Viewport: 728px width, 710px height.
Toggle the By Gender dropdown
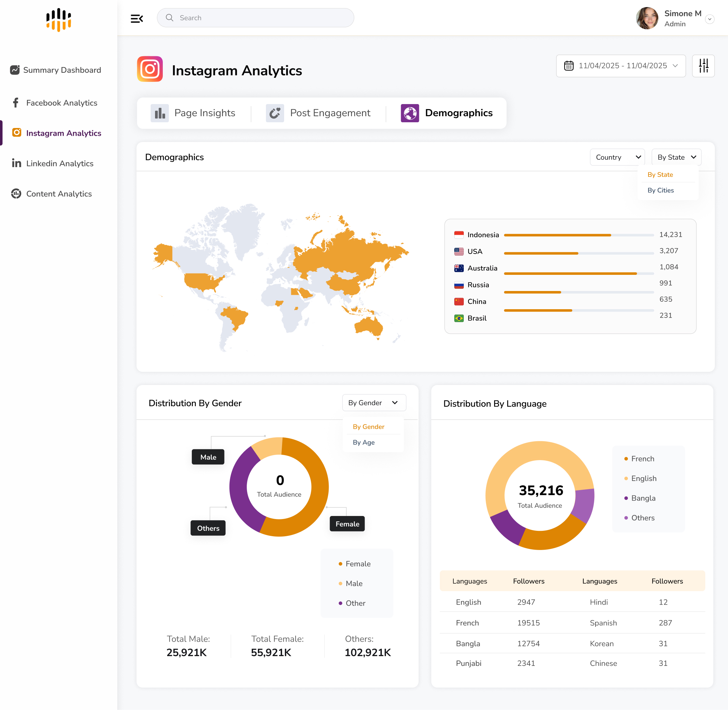click(374, 403)
